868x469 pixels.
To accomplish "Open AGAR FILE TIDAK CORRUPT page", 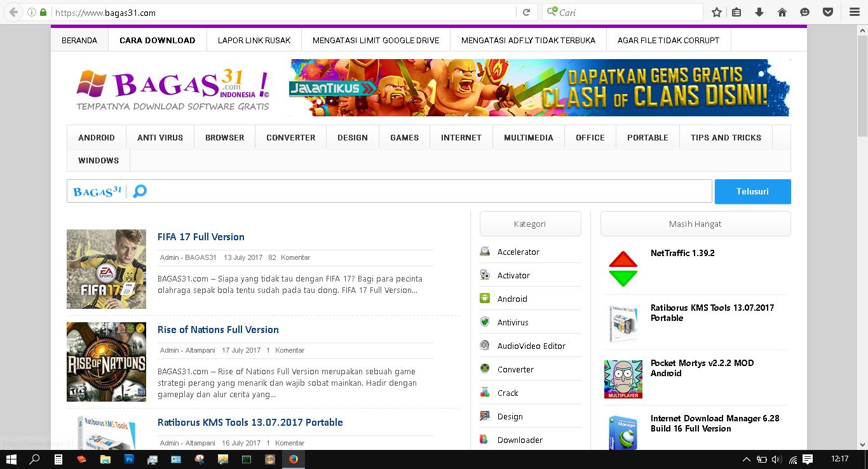I will 668,40.
